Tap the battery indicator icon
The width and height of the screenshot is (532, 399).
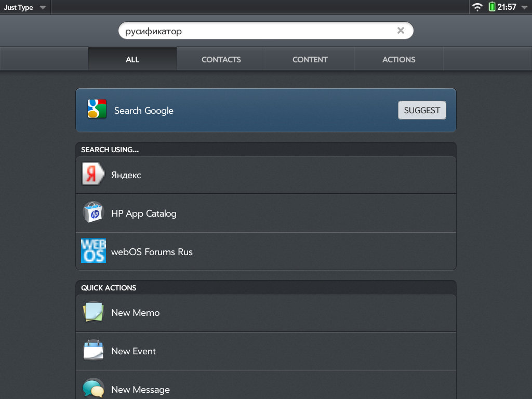(x=492, y=7)
